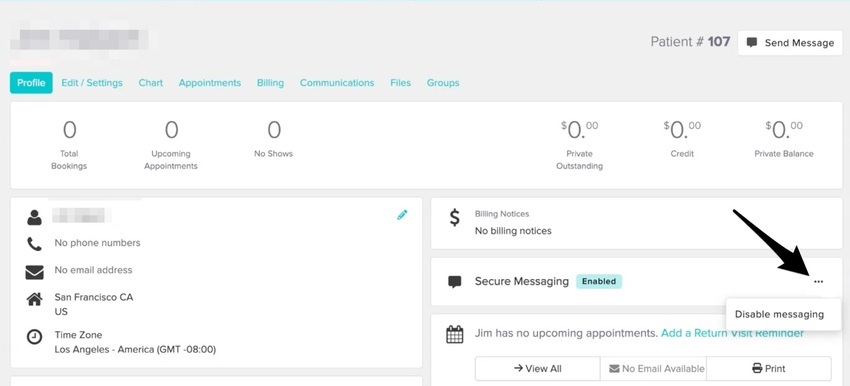Viewport: 850px width, 386px height.
Task: Select Disable messaging from the popup menu
Action: (779, 314)
